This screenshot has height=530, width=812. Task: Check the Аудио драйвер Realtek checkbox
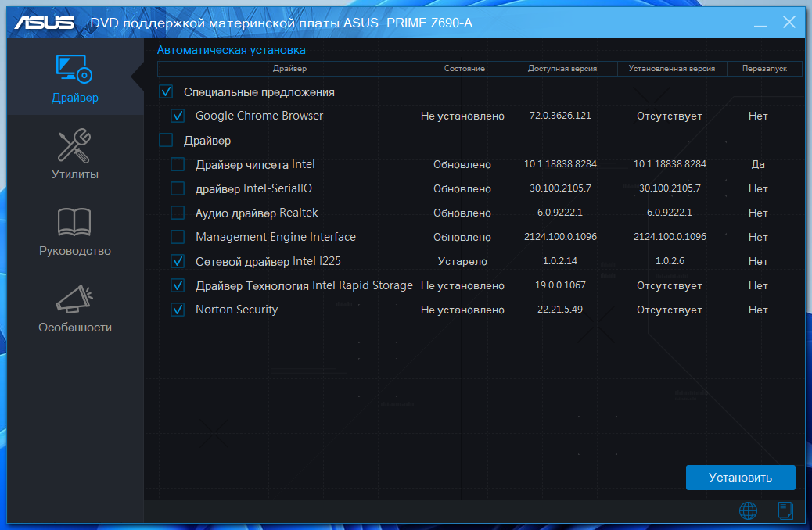click(x=178, y=213)
